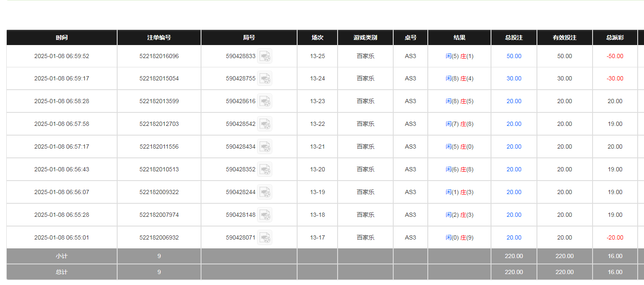Open video replay icon for round 590428833
The image size is (644, 285).
[265, 56]
